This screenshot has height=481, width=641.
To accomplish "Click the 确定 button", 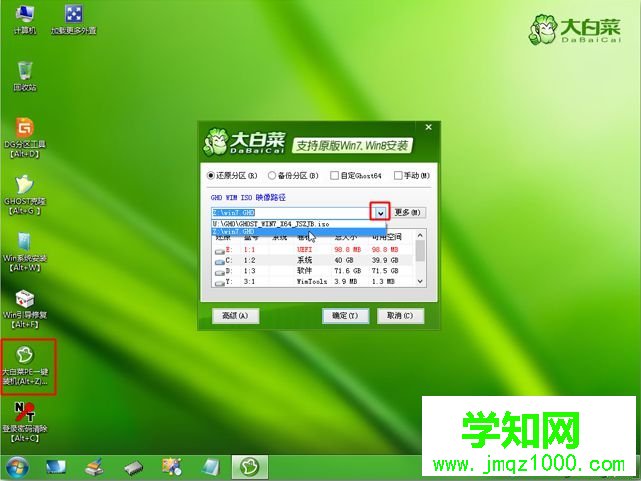I will (x=345, y=316).
